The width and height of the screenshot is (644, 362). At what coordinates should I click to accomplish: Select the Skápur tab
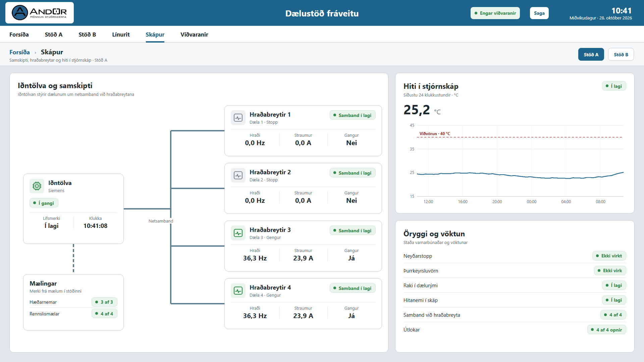pyautogui.click(x=155, y=35)
